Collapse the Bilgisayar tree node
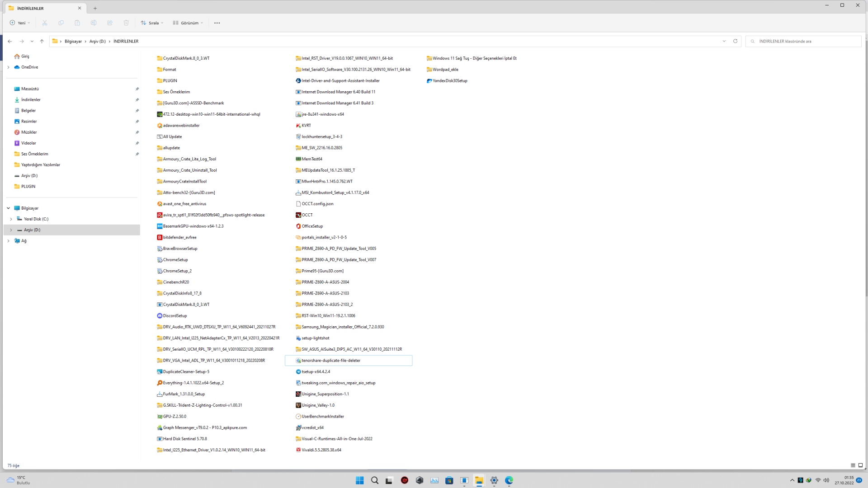This screenshot has height=488, width=868. click(8, 208)
